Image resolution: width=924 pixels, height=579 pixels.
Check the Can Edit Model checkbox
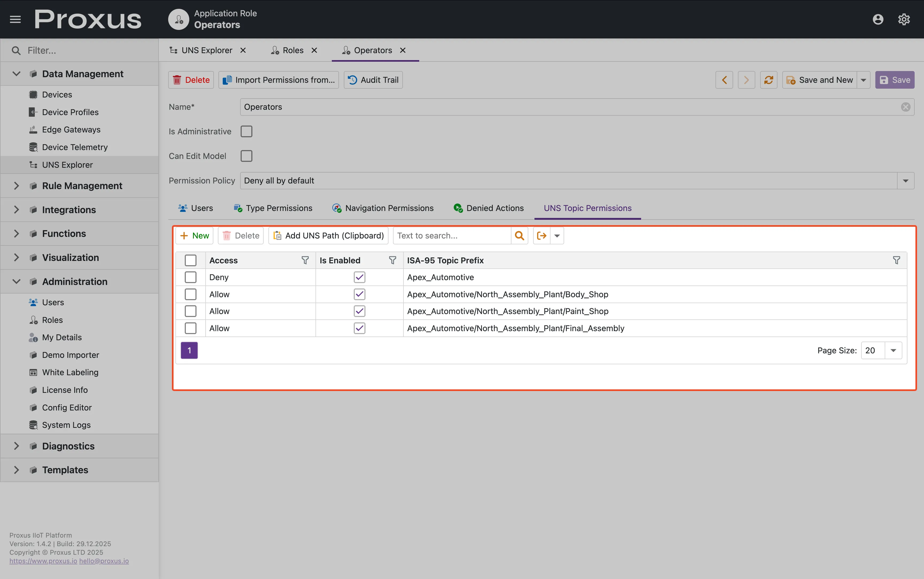click(x=247, y=156)
